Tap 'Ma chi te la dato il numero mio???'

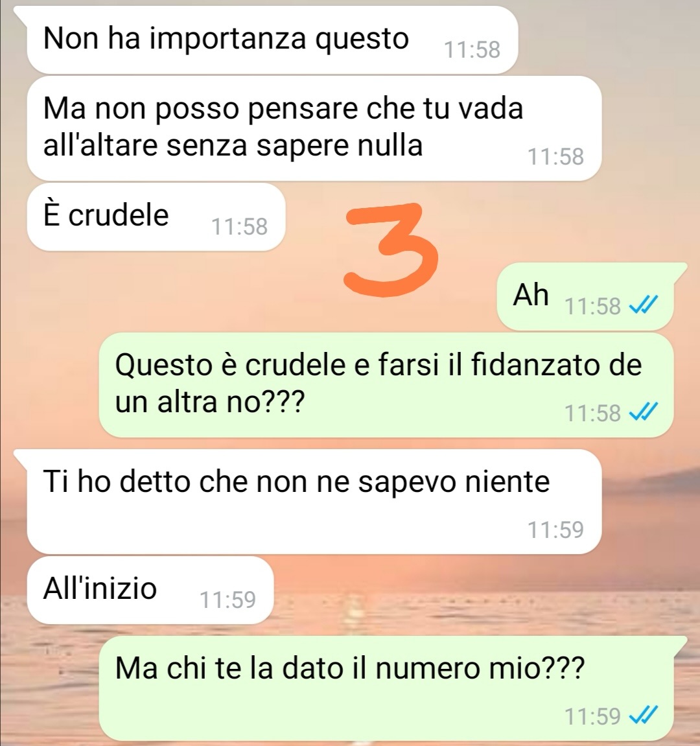(386, 688)
